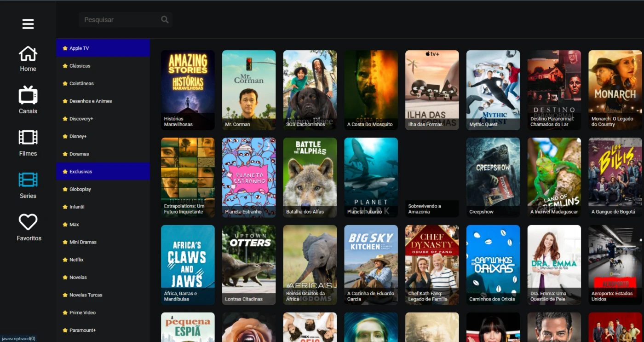Open Caminhos dos Orixás poster
The width and height of the screenshot is (644, 342).
(x=493, y=265)
